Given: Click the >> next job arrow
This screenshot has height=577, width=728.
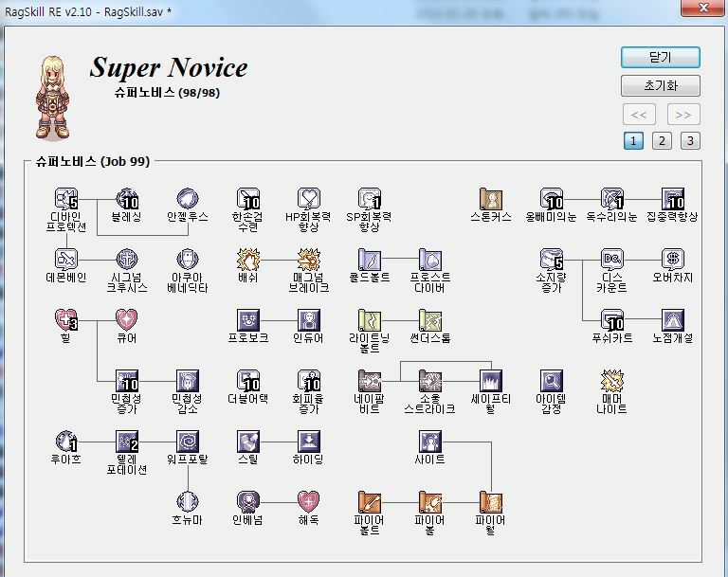Looking at the screenshot, I should tap(683, 115).
